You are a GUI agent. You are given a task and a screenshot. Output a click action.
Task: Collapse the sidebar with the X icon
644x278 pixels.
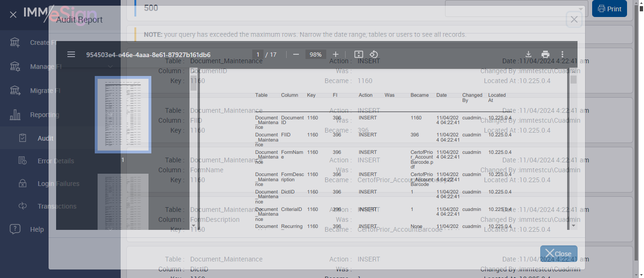click(x=13, y=15)
